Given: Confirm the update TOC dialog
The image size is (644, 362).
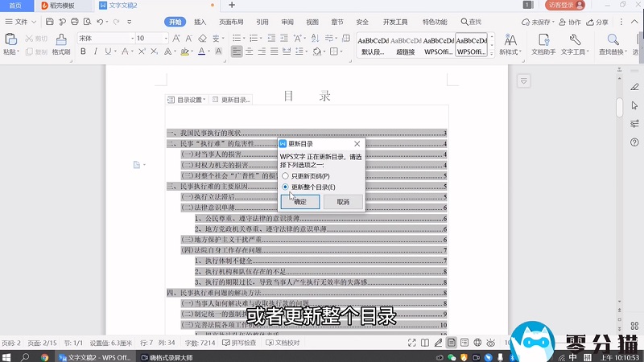Looking at the screenshot, I should coord(299,202).
